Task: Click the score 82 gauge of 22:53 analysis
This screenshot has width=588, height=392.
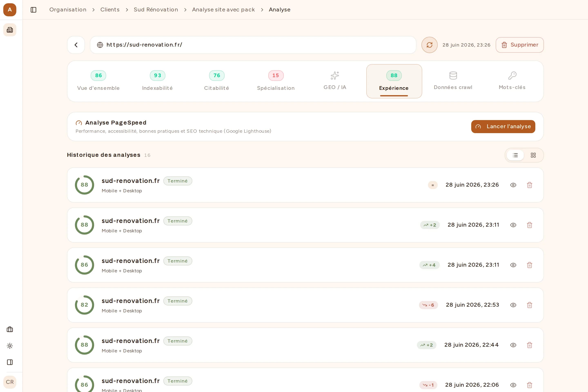Action: (85, 305)
